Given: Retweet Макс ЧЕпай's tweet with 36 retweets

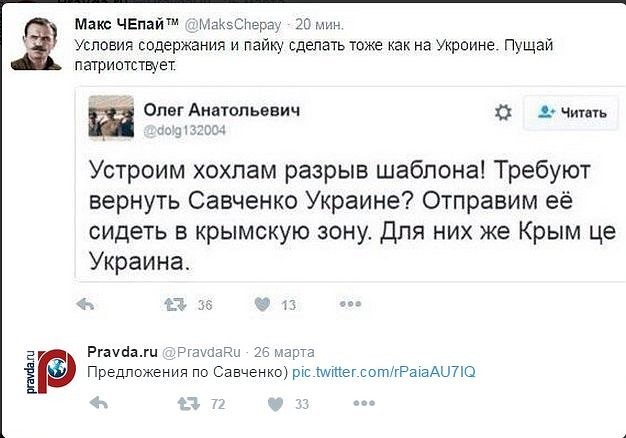Looking at the screenshot, I should pyautogui.click(x=177, y=304).
